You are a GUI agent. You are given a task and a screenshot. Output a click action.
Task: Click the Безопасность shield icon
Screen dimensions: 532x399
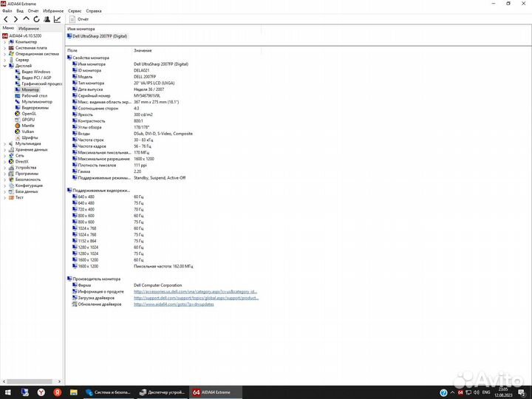pyautogui.click(x=11, y=180)
